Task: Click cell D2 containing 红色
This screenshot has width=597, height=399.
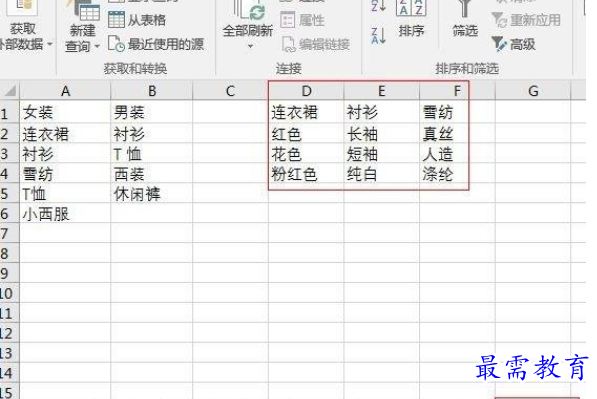Action: (306, 134)
